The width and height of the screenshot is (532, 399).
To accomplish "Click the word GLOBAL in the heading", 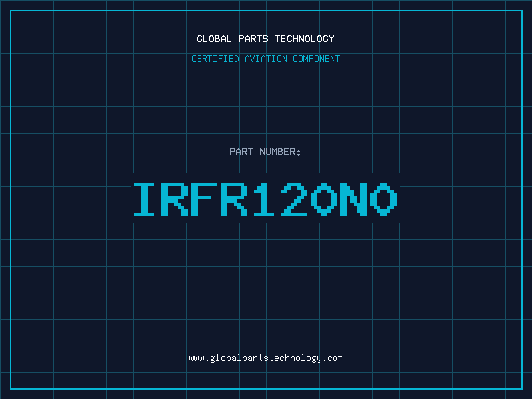I will (x=214, y=39).
